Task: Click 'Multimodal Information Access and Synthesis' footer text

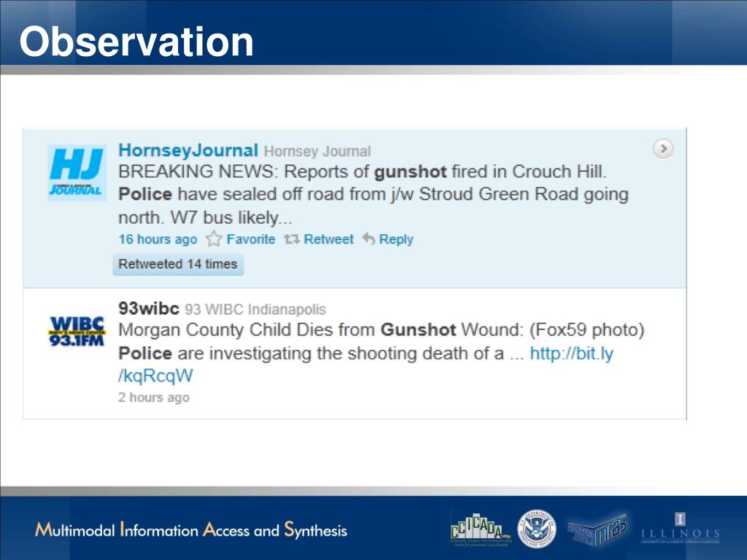Action: tap(191, 530)
